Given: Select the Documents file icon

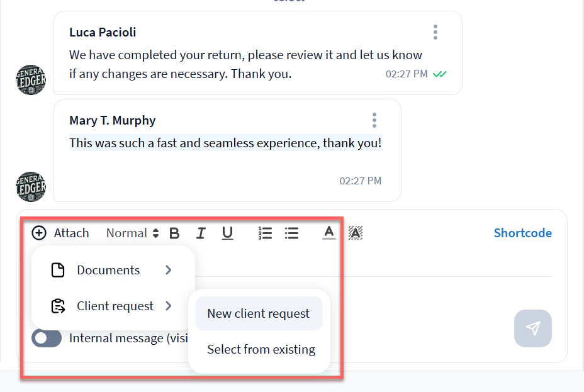Looking at the screenshot, I should pos(58,271).
